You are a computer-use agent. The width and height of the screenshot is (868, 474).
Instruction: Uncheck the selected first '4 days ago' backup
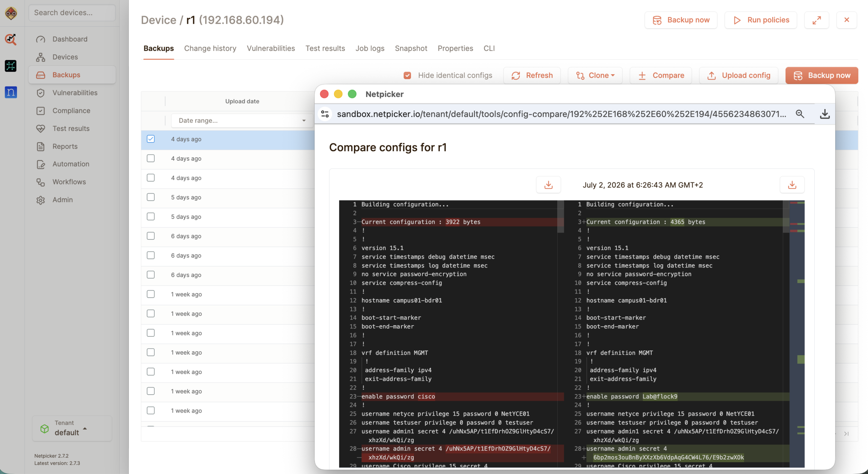pyautogui.click(x=151, y=139)
